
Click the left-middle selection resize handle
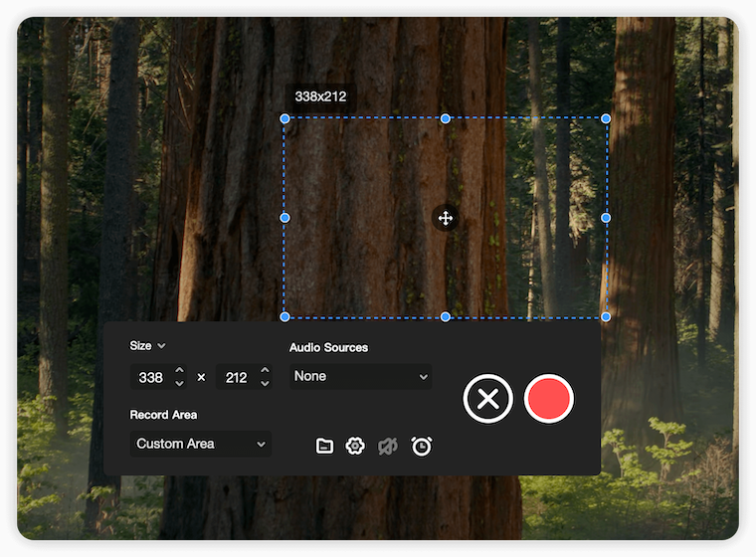pos(284,217)
